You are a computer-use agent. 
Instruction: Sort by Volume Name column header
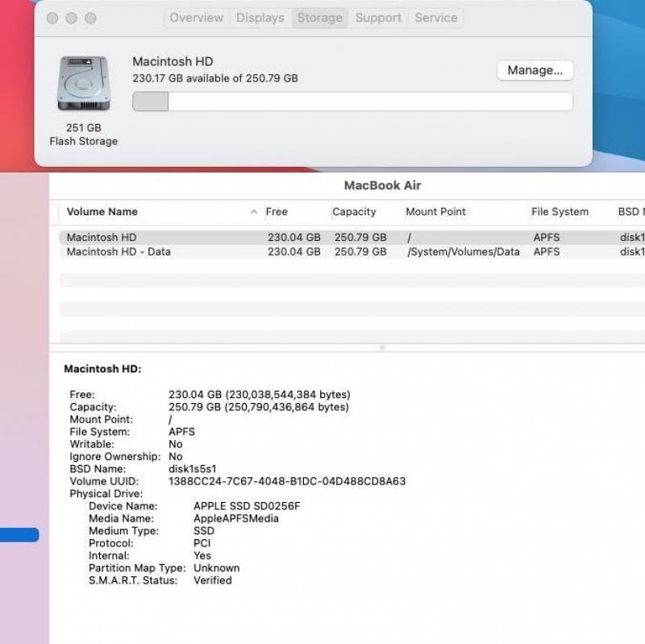pyautogui.click(x=102, y=212)
